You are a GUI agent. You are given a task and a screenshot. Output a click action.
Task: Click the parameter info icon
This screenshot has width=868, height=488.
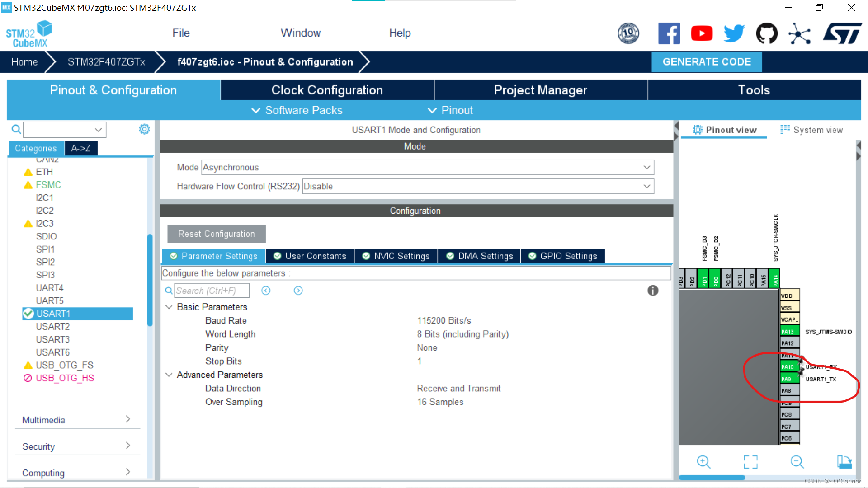(653, 291)
